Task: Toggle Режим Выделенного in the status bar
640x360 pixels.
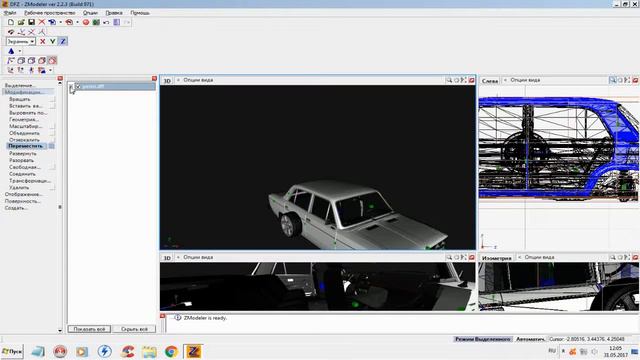Action: pos(483,339)
